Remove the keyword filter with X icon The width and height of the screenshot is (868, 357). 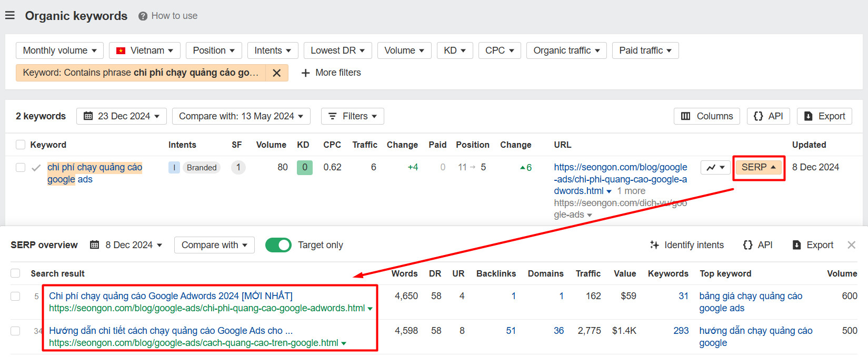tap(276, 73)
